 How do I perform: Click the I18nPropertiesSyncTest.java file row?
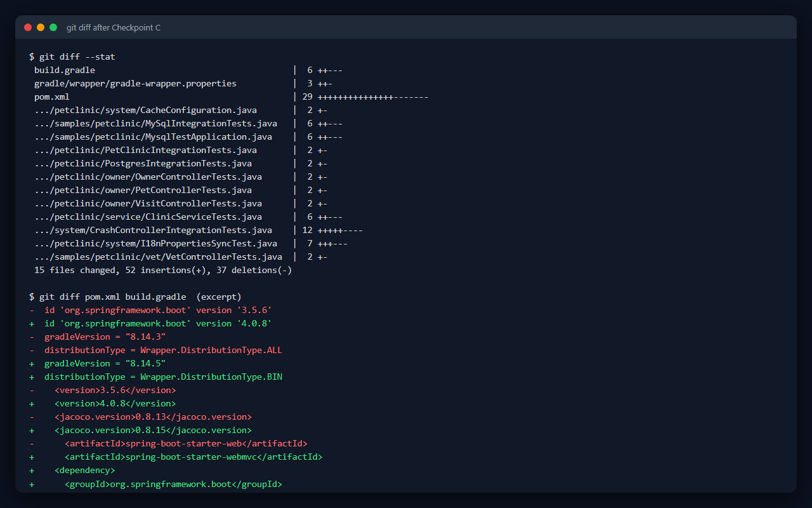pyautogui.click(x=191, y=243)
